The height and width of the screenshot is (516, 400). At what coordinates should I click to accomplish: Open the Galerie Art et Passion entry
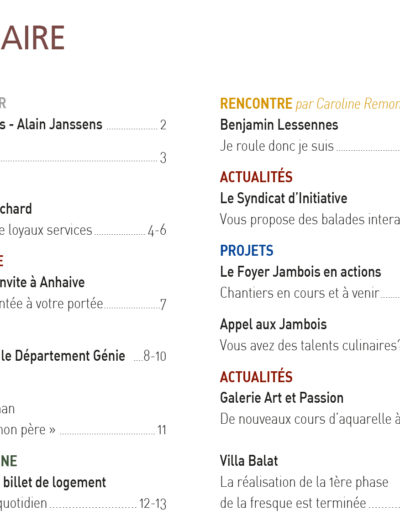pos(282,398)
